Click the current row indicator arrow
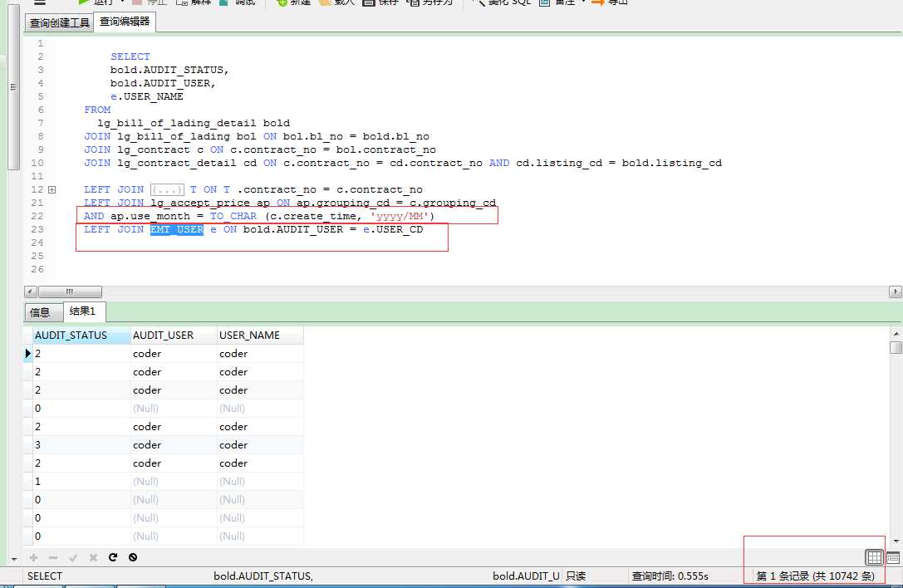 [x=27, y=354]
